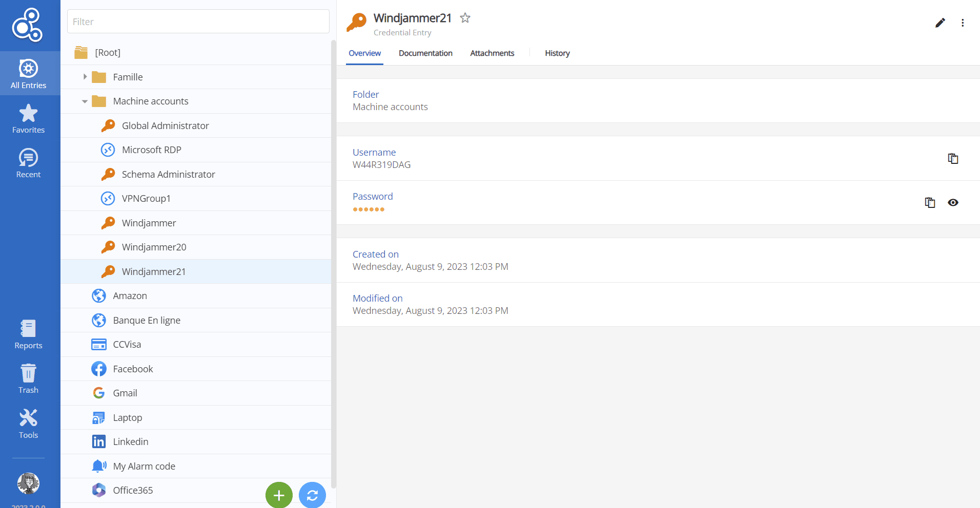Open the three-dot more options menu
Screen dimensions: 980x508
[963, 23]
